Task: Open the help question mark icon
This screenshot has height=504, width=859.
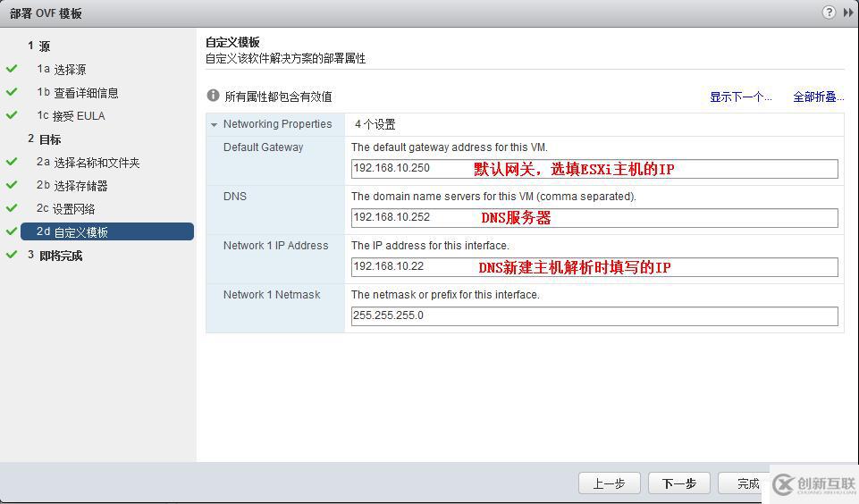Action: (x=829, y=12)
